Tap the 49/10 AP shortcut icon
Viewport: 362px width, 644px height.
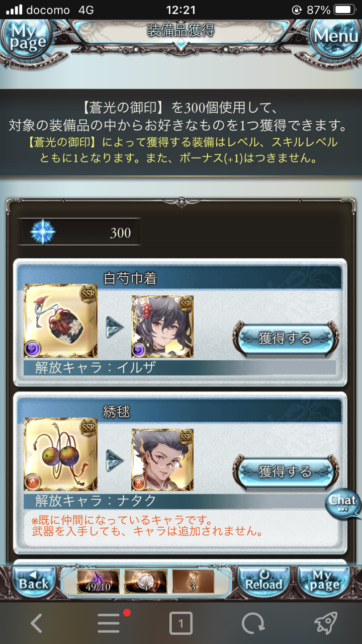click(98, 582)
